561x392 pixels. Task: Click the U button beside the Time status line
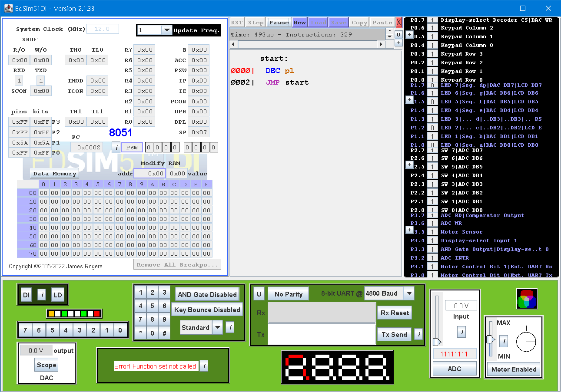[398, 34]
